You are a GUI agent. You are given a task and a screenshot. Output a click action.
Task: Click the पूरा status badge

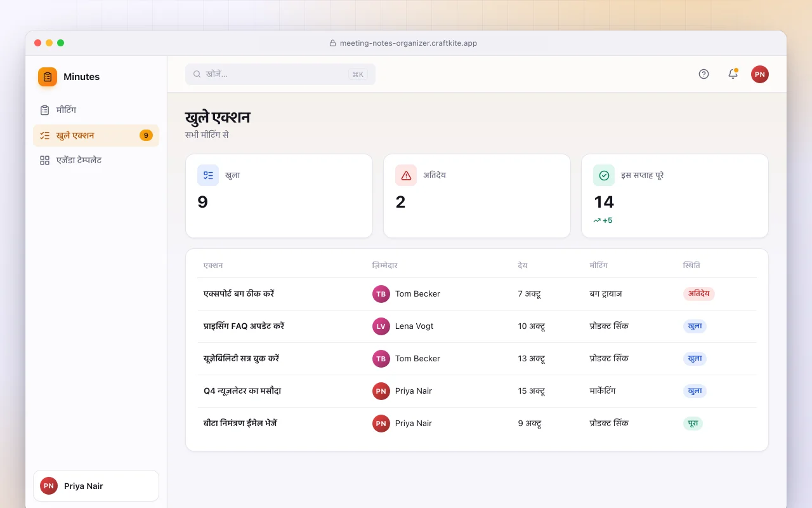693,424
